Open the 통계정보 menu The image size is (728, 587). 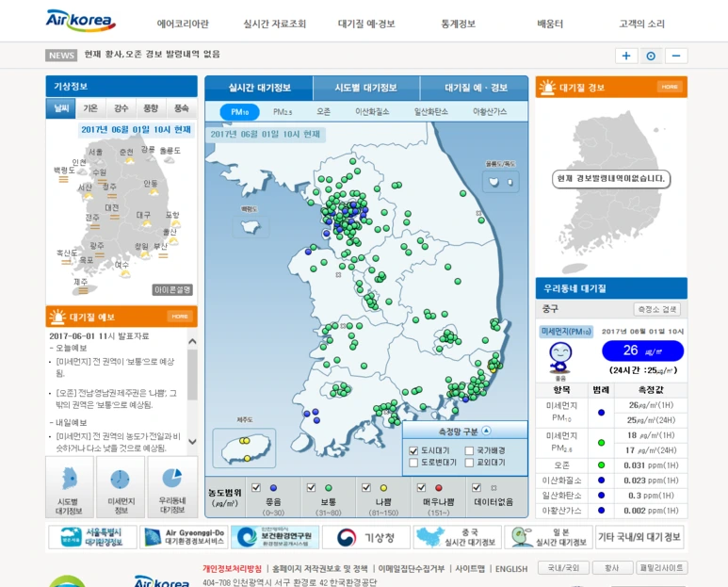tap(459, 24)
